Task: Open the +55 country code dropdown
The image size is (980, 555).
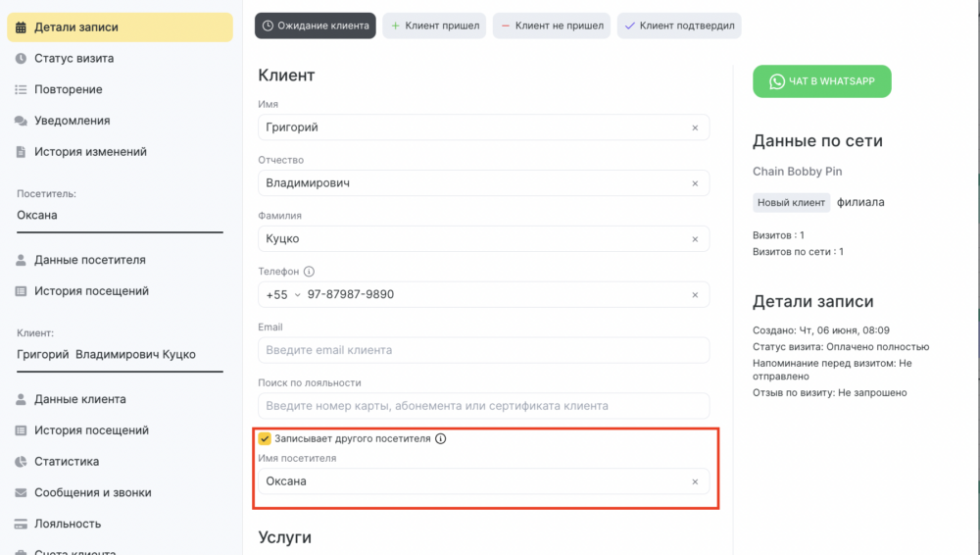Action: (x=283, y=295)
